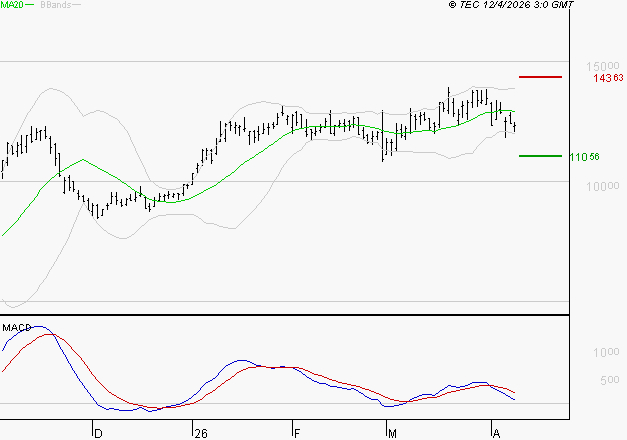This screenshot has height=440, width=627.
Task: Click the BBands legend label
Action: pyautogui.click(x=56, y=5)
